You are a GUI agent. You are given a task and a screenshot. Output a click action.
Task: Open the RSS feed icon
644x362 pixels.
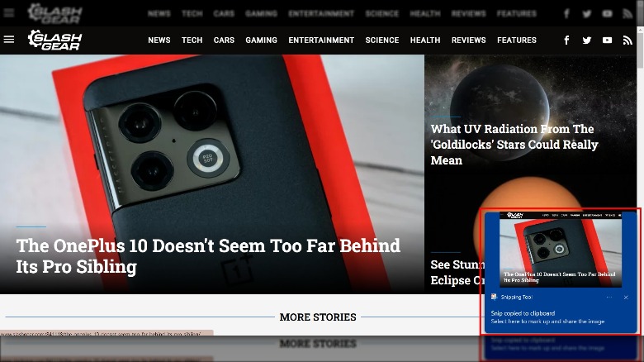(627, 40)
